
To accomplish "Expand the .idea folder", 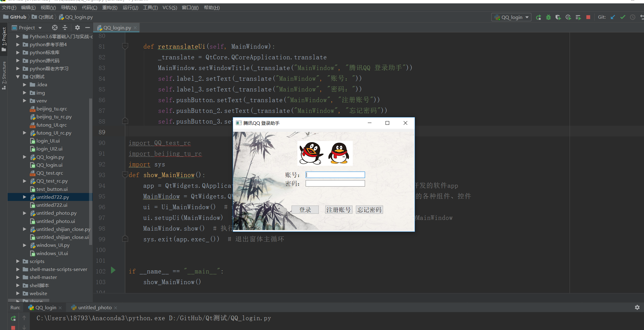I will [x=24, y=85].
